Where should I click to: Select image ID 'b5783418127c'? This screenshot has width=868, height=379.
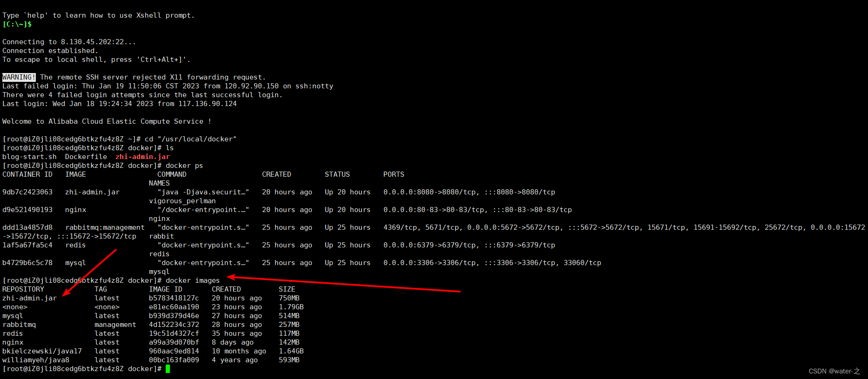pos(174,298)
